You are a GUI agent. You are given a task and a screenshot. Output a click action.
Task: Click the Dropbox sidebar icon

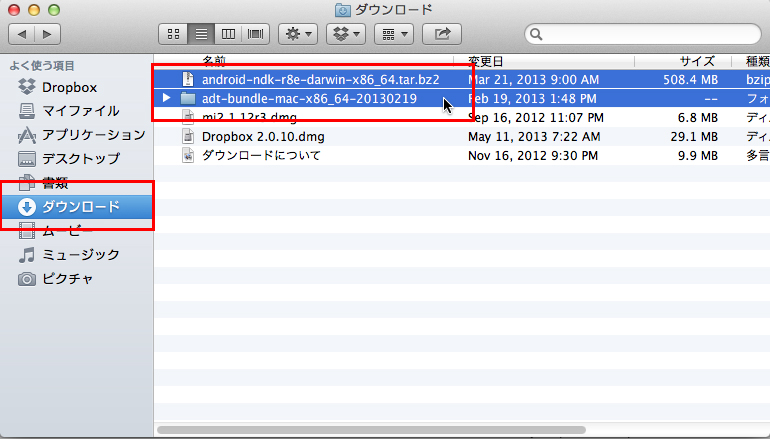click(x=27, y=87)
